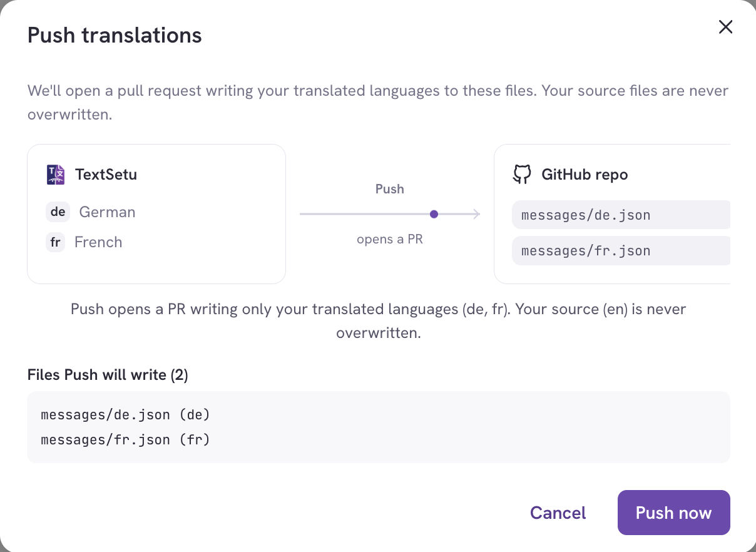Click the 'TextSetu' card title
Image resolution: width=756 pixels, height=552 pixels.
coord(106,174)
